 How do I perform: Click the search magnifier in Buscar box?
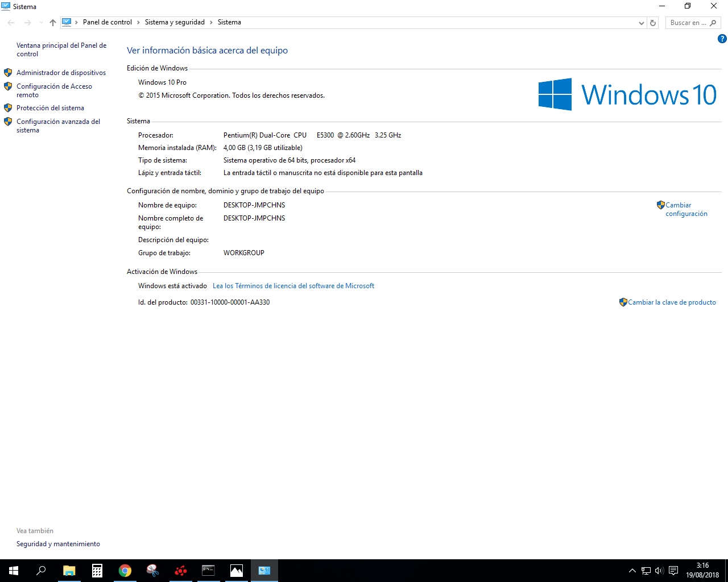pyautogui.click(x=713, y=23)
